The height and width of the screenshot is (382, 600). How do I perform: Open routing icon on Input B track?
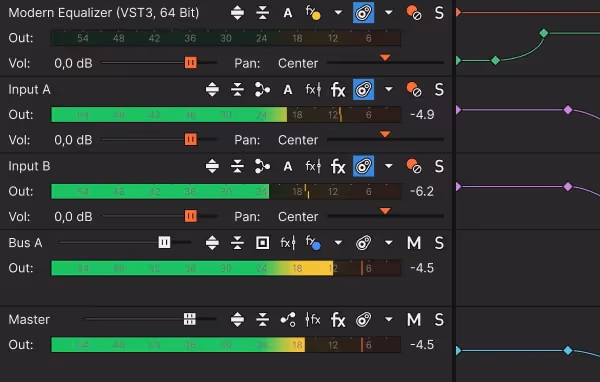pos(262,167)
